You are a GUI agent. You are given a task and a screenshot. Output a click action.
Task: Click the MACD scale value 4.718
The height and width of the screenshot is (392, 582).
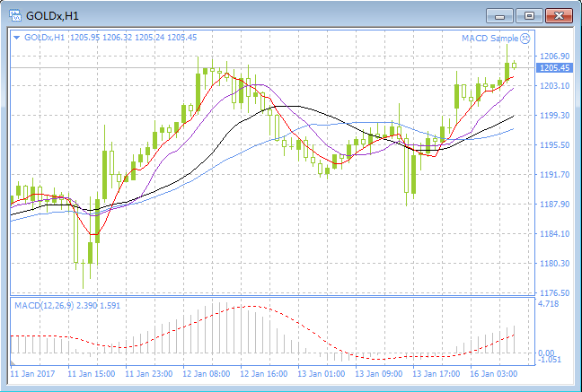[x=548, y=304]
